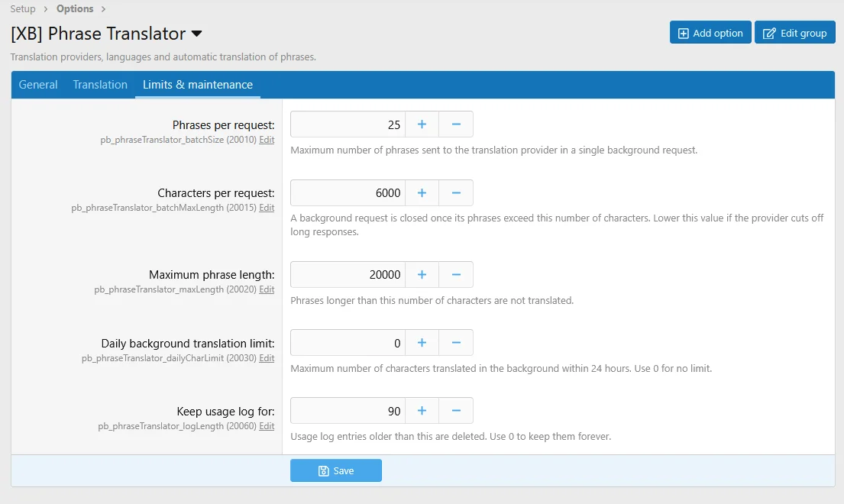844x504 pixels.
Task: Select the Limits & maintenance tab
Action: click(x=198, y=85)
